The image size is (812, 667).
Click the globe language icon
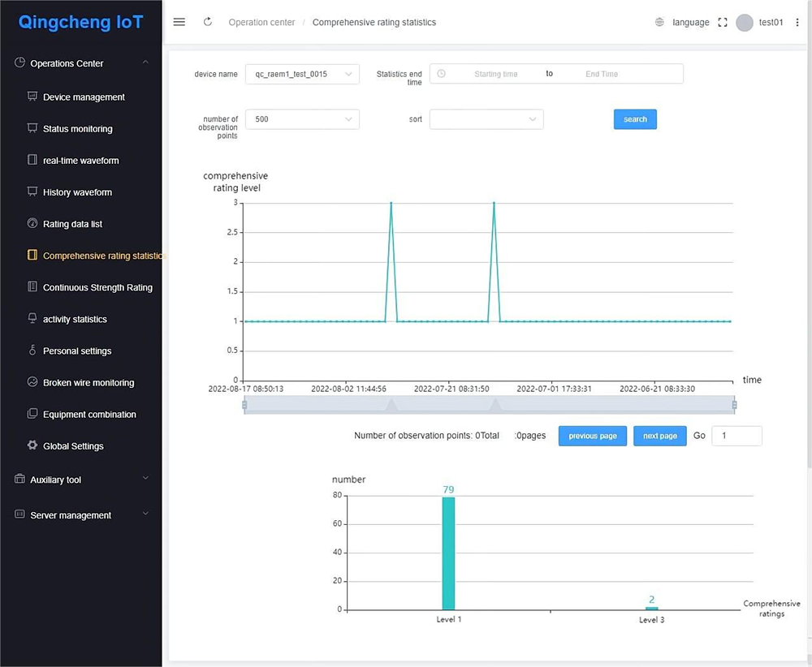coord(659,22)
